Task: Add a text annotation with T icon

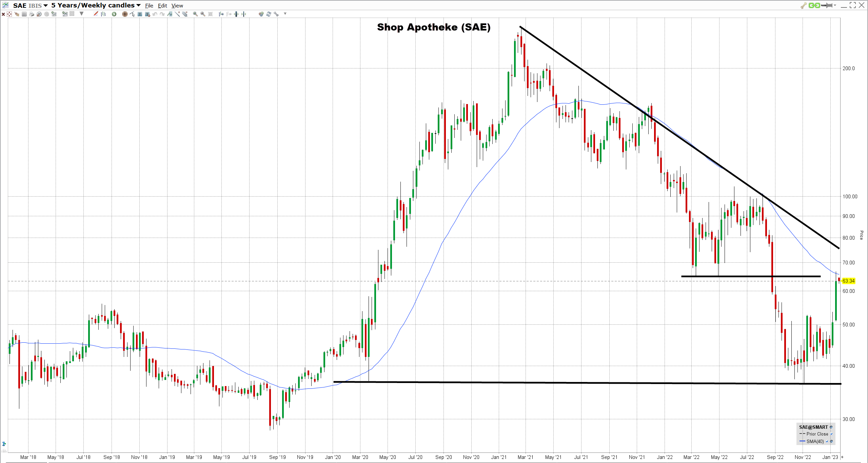Action: coord(140,14)
